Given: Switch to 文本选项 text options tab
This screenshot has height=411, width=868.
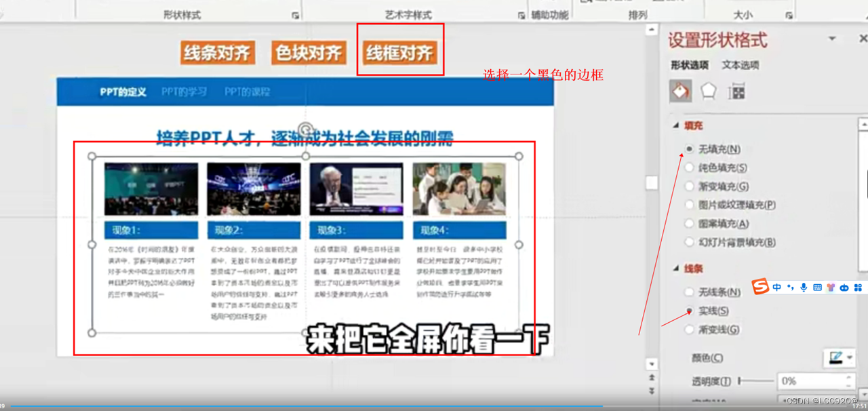Looking at the screenshot, I should click(740, 65).
